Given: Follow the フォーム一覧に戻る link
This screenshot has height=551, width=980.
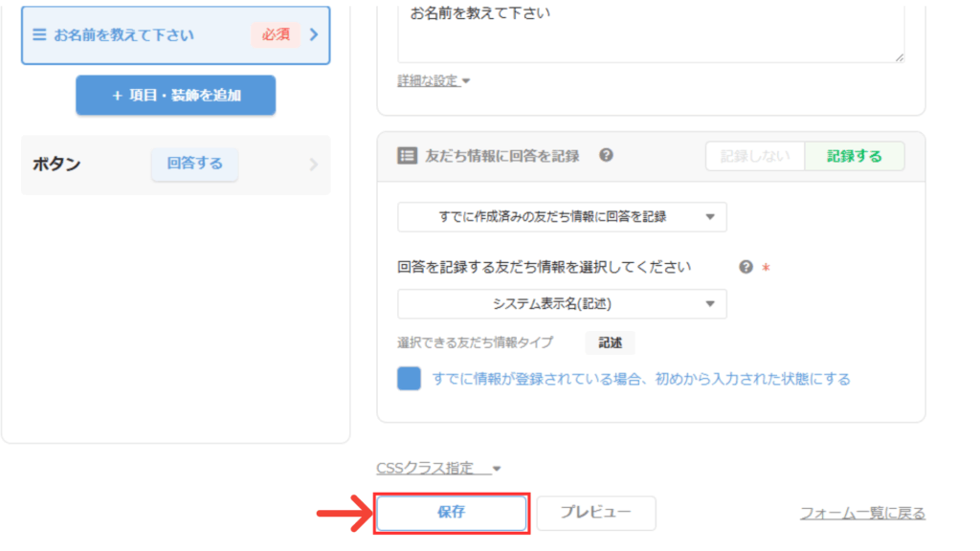Looking at the screenshot, I should tap(862, 514).
